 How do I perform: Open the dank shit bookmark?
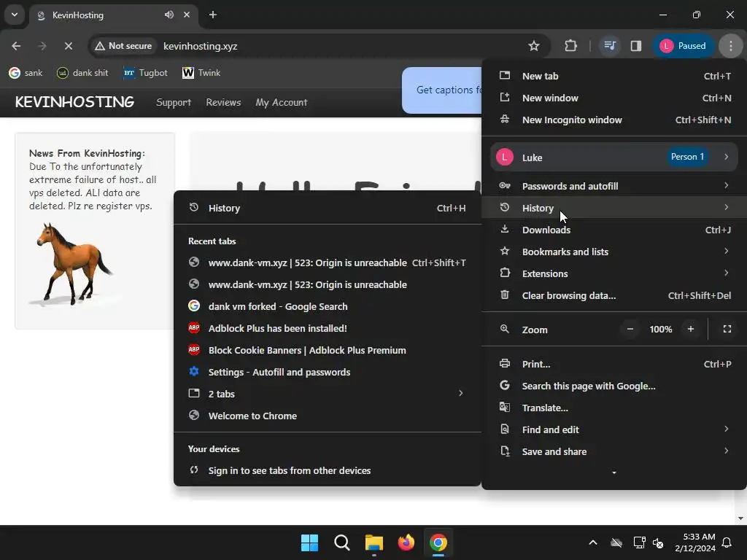click(x=82, y=73)
